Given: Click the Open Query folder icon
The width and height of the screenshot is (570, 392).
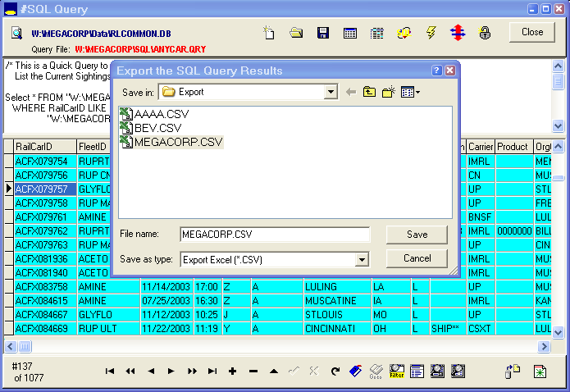Looking at the screenshot, I should click(296, 33).
